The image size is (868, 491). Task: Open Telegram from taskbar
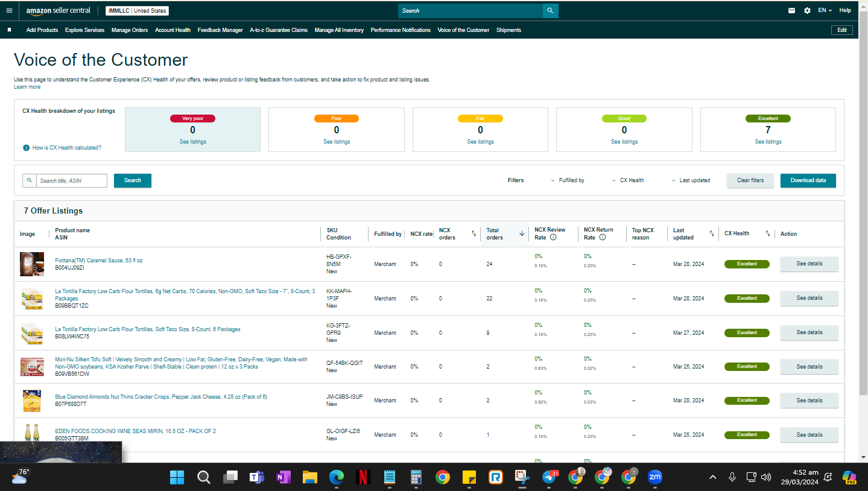pos(550,477)
